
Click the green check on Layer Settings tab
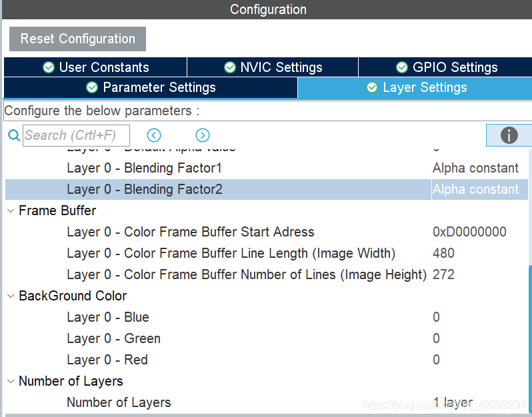[x=372, y=87]
